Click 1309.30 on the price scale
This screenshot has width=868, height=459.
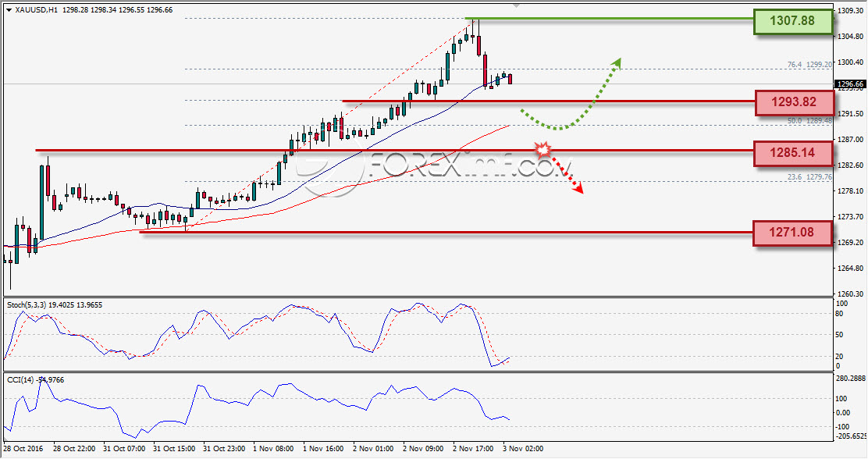point(851,11)
